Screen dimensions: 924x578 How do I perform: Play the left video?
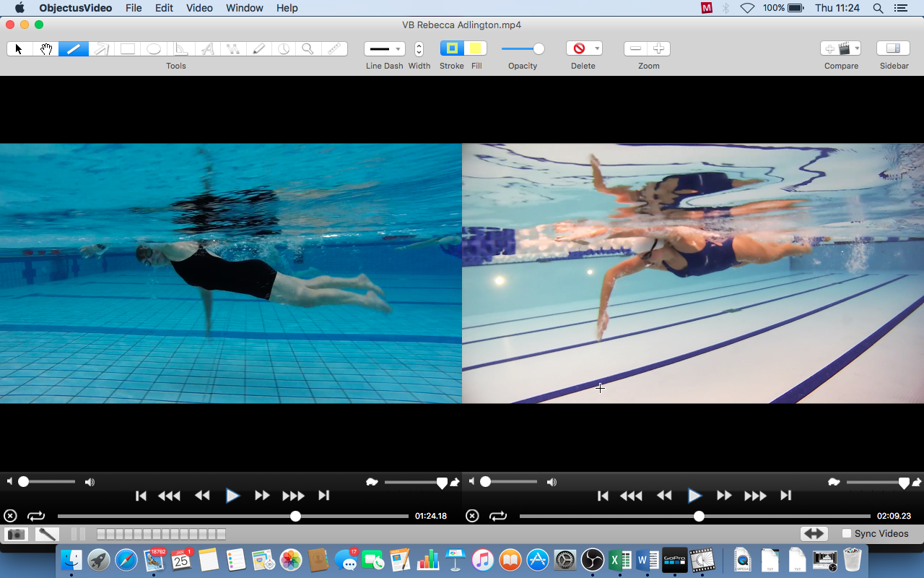(x=232, y=496)
